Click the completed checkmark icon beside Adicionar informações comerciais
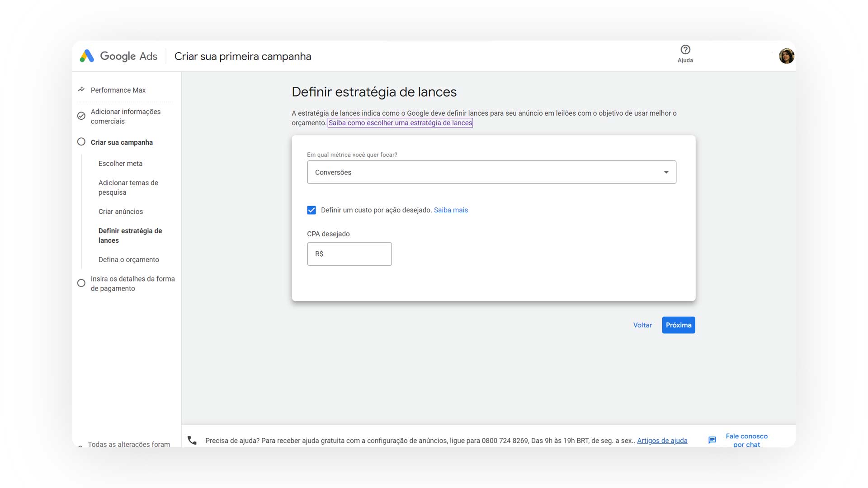The height and width of the screenshot is (488, 868). pos(81,116)
